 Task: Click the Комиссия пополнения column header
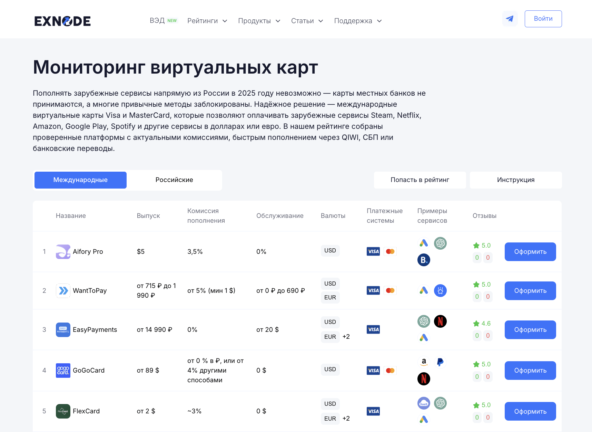206,216
